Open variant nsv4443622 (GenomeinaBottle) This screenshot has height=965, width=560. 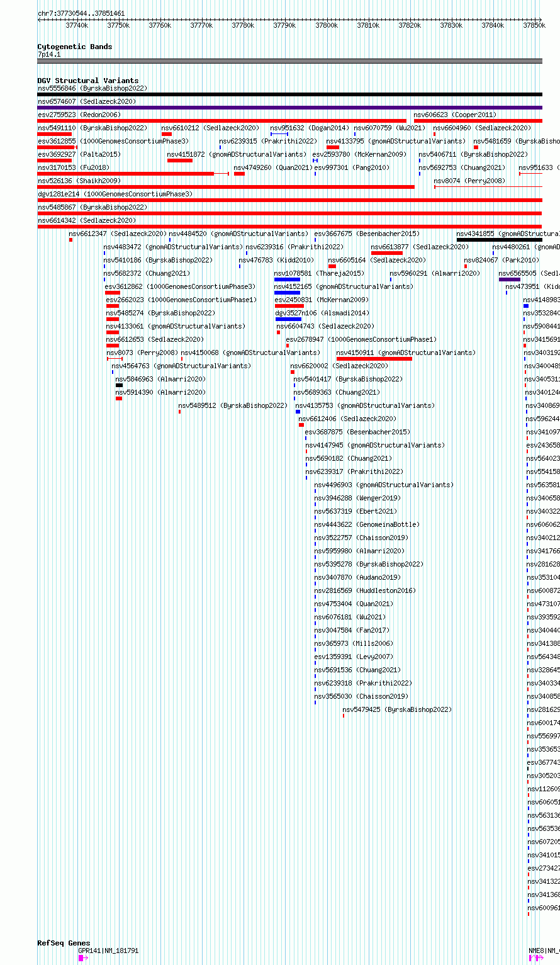click(x=366, y=524)
